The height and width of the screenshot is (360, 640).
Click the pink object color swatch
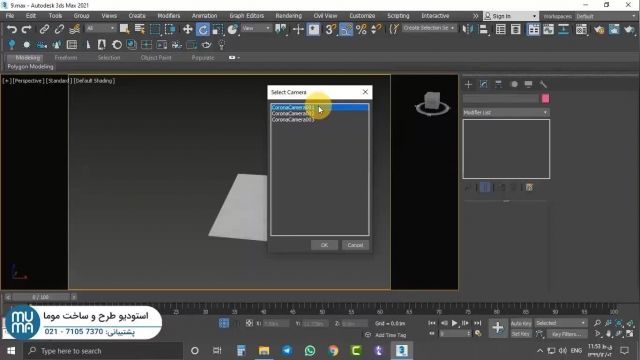(x=545, y=98)
